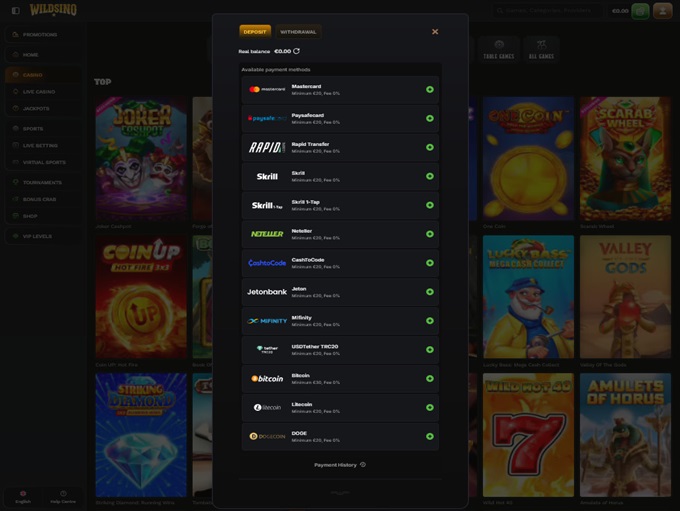Image resolution: width=680 pixels, height=511 pixels.
Task: Click the Mastercard logo in payment list
Action: tap(267, 90)
